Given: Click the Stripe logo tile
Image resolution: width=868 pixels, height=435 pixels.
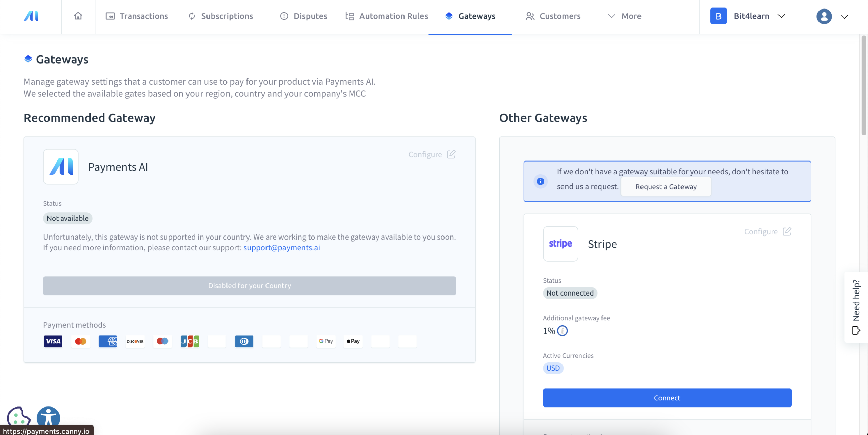Looking at the screenshot, I should tap(560, 244).
